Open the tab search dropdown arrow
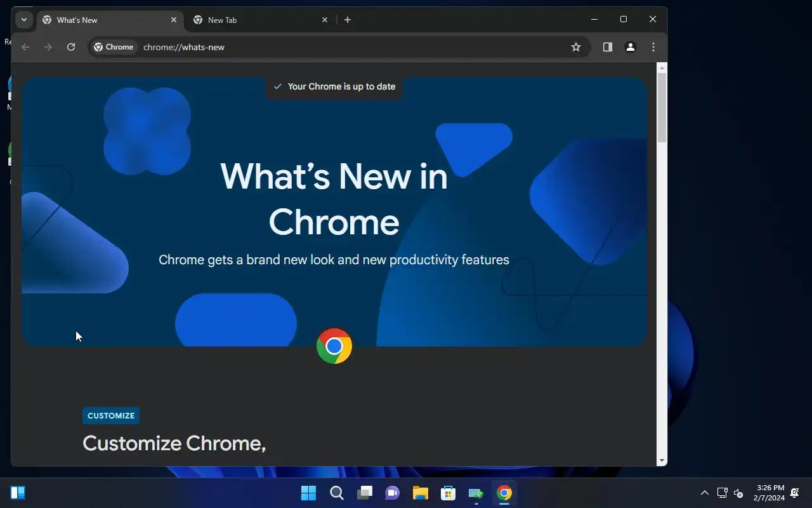The image size is (812, 508). [23, 20]
